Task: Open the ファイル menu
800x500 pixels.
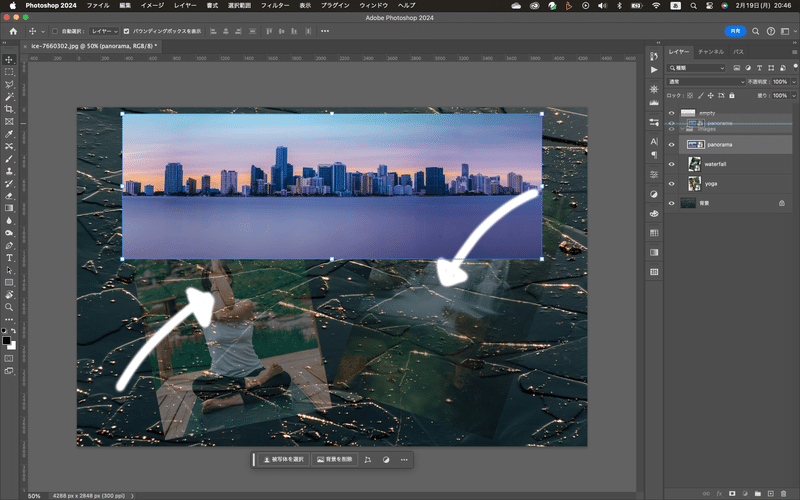Action: click(98, 6)
